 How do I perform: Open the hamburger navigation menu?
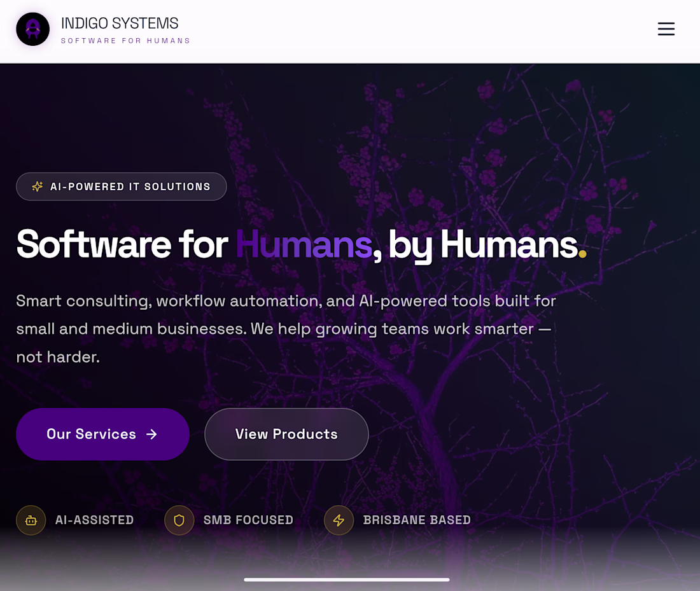[666, 29]
